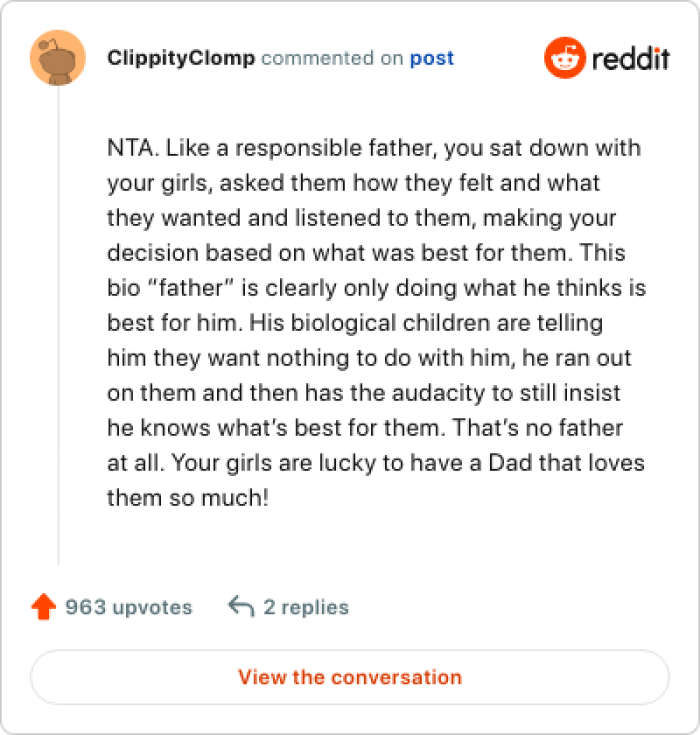
Task: Click "NTA." at the comment start
Action: click(x=130, y=148)
